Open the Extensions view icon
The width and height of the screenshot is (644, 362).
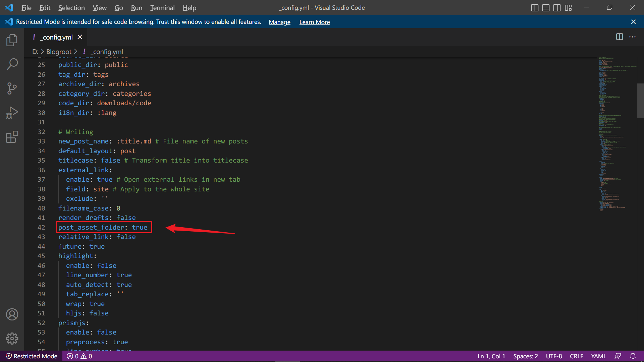[x=12, y=137]
